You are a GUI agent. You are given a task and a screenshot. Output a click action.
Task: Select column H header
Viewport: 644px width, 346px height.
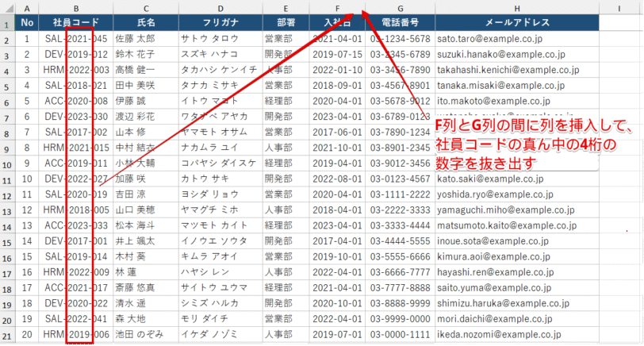click(516, 8)
